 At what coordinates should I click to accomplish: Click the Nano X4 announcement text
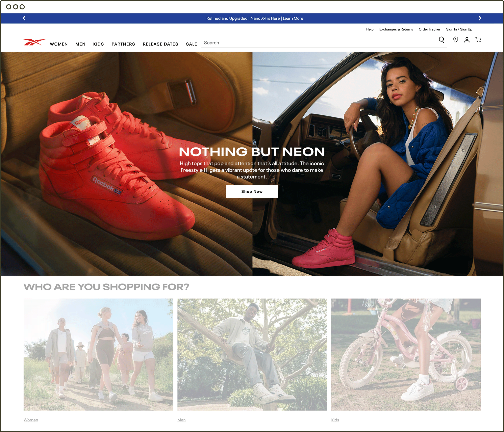255,19
